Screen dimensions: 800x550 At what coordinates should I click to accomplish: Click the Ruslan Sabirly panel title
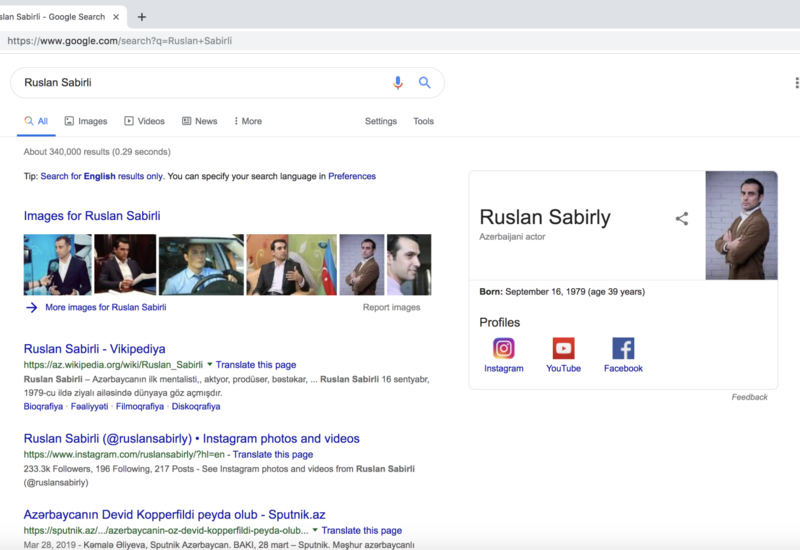pyautogui.click(x=545, y=217)
